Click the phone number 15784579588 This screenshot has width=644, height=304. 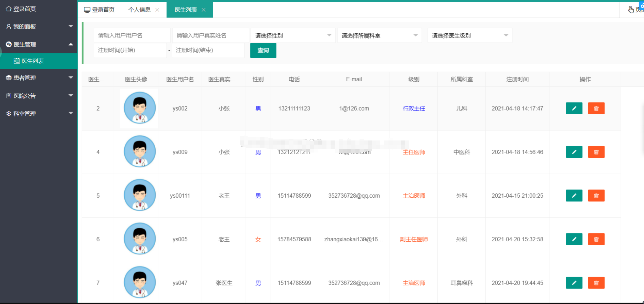pyautogui.click(x=294, y=239)
